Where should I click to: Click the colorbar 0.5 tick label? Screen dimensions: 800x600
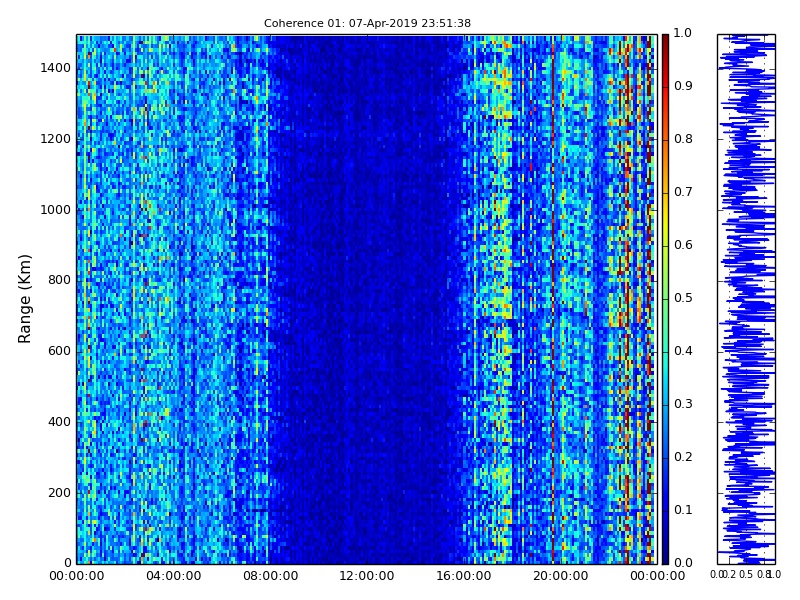point(683,298)
